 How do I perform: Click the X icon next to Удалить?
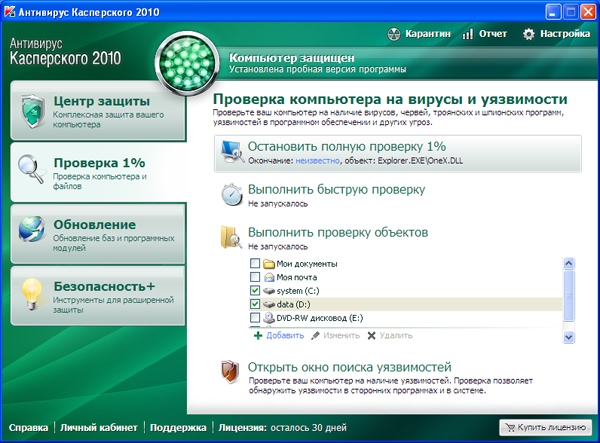pyautogui.click(x=371, y=336)
